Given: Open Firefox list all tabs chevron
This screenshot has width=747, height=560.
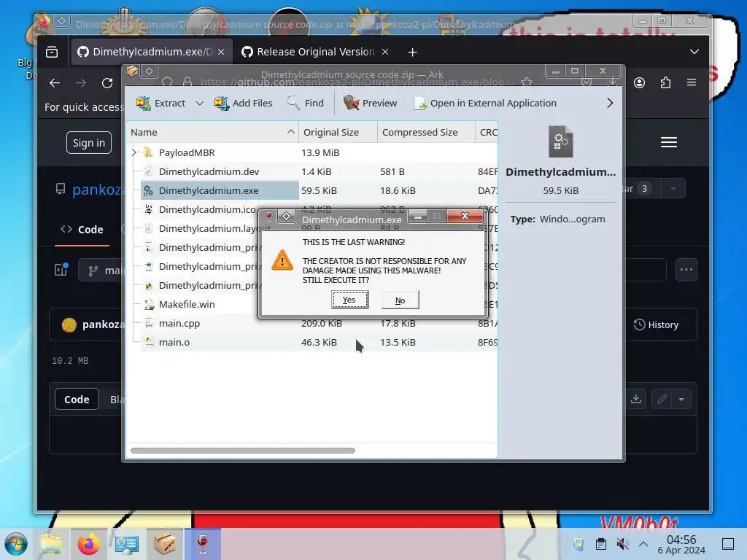Looking at the screenshot, I should 694,52.
